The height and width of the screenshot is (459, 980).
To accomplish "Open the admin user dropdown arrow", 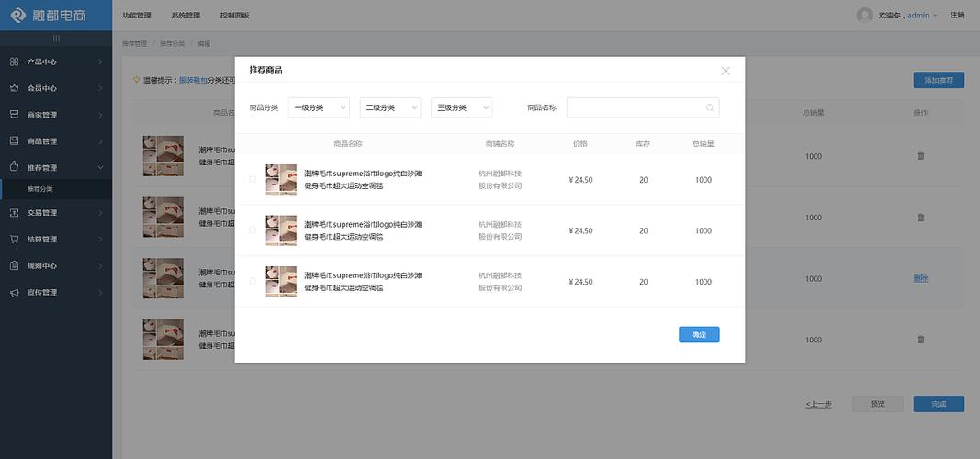I will 935,16.
